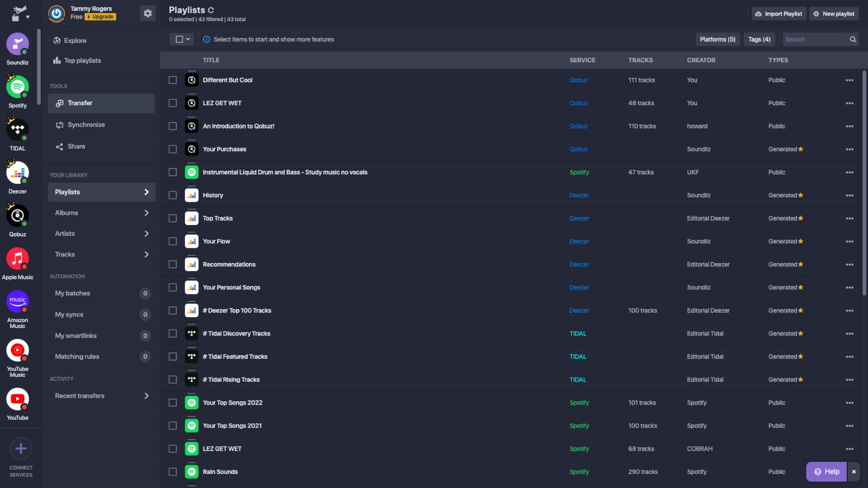The image size is (868, 488).
Task: Click the Tidal icon of # Tidal Rising Tracks
Action: pos(192,380)
